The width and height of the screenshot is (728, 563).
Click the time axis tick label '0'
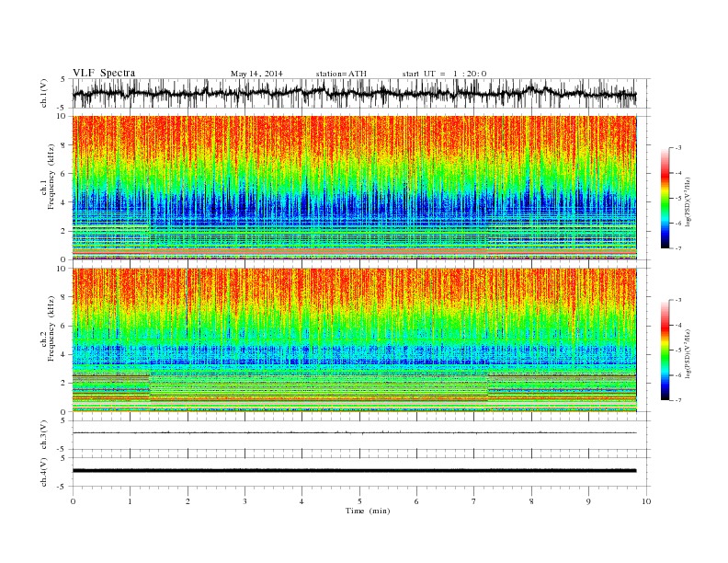point(73,501)
